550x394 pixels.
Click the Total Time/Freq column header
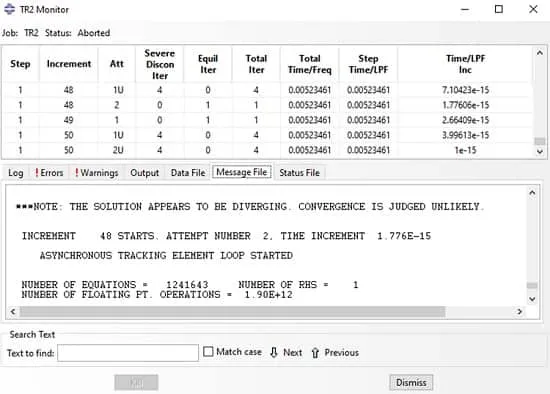(x=309, y=64)
